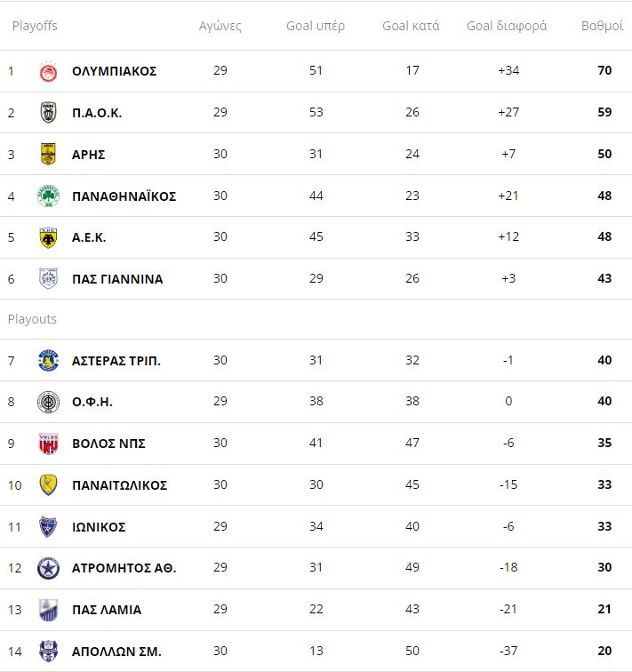The width and height of the screenshot is (632, 672).
Task: Open the ΙΩΝΙΚΟΣ team name link
Action: point(99,527)
